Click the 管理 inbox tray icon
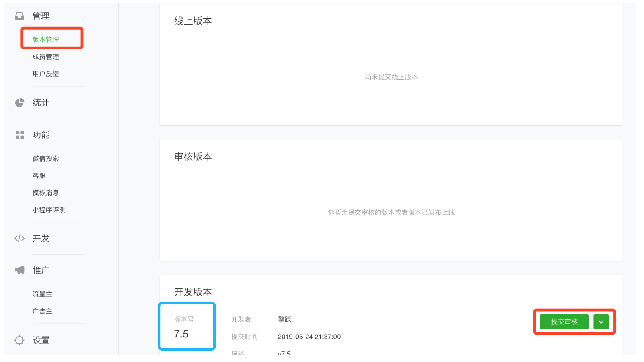The width and height of the screenshot is (644, 362). [x=19, y=16]
